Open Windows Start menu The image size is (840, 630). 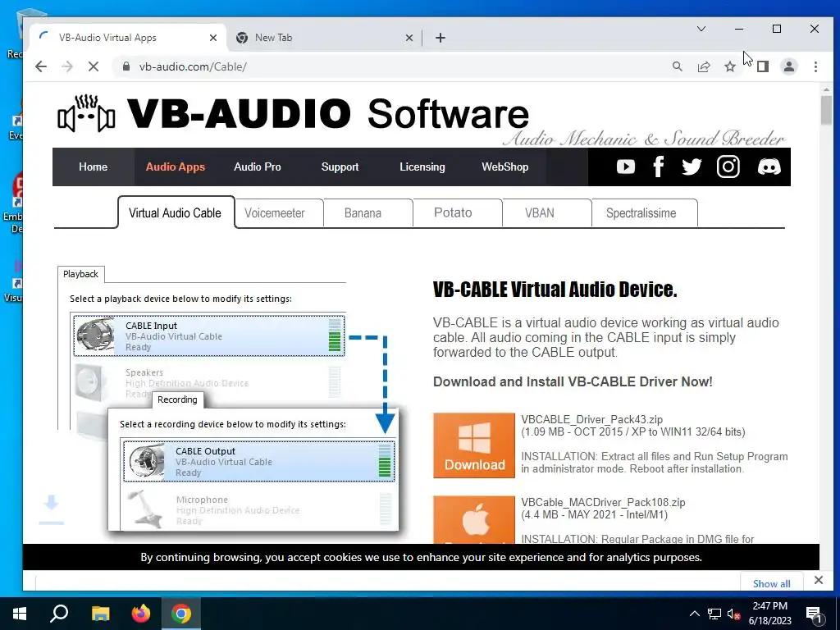(20, 614)
